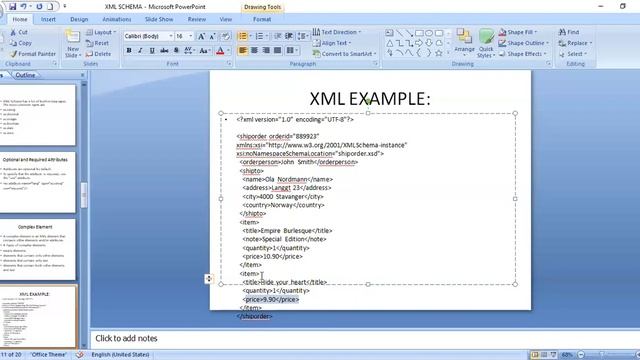Increase list indent level
The image size is (640, 360).
point(289,36)
